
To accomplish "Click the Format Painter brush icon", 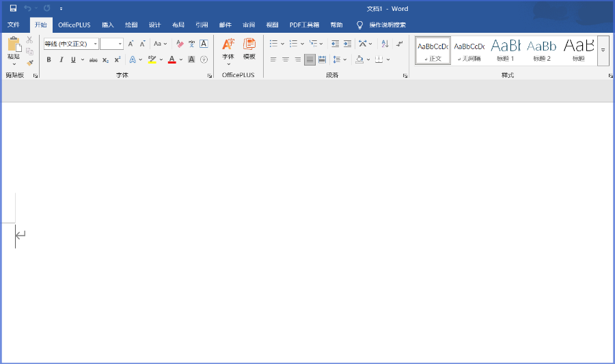I will point(29,63).
